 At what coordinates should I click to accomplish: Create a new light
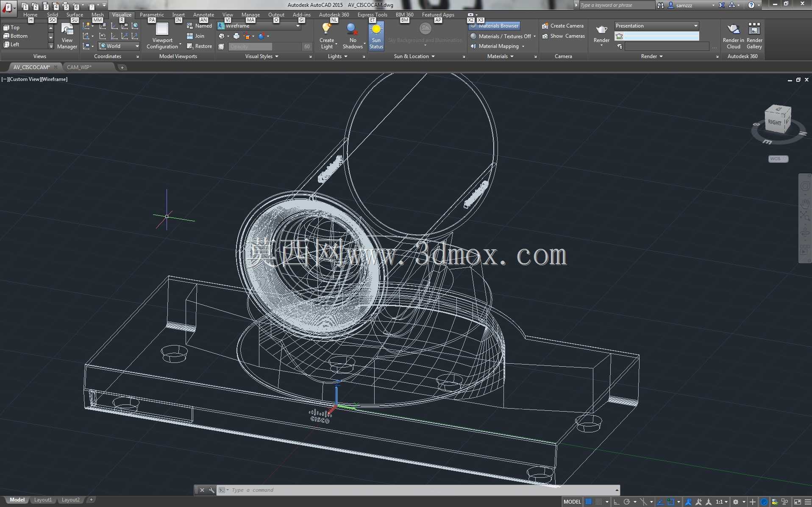pyautogui.click(x=327, y=36)
